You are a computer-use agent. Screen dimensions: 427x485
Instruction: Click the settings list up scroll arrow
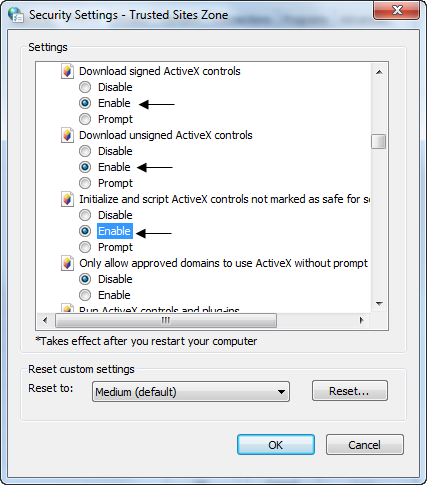[x=379, y=72]
